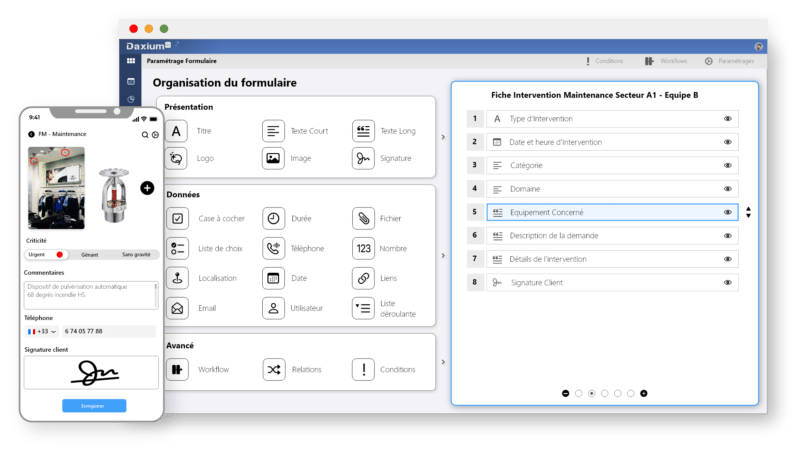Screen dimensions: 800x455
Task: Insert a Localisation field
Action: (x=178, y=278)
